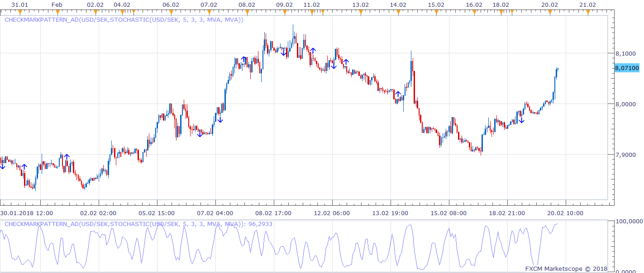The image size is (644, 273).
Task: Click the orange marker beneath 02.02
Action: pos(95,13)
